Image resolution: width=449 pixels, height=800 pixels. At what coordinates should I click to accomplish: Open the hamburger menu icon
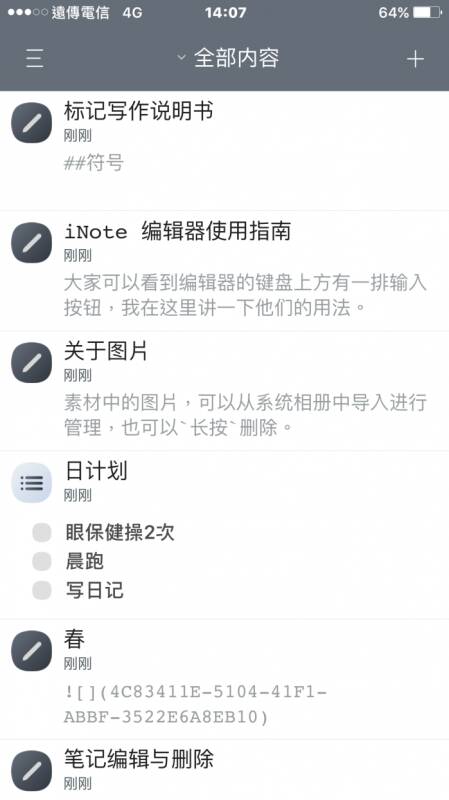34,59
